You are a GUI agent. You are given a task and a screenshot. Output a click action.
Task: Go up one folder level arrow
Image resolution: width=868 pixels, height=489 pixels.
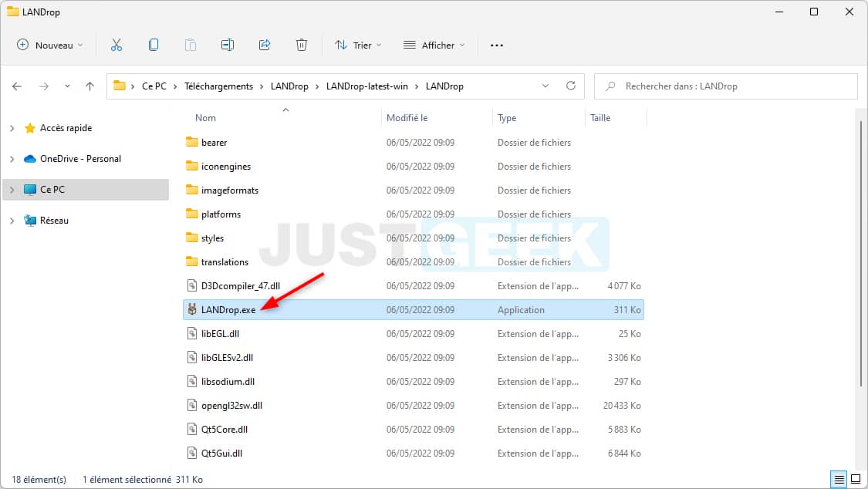pos(90,86)
